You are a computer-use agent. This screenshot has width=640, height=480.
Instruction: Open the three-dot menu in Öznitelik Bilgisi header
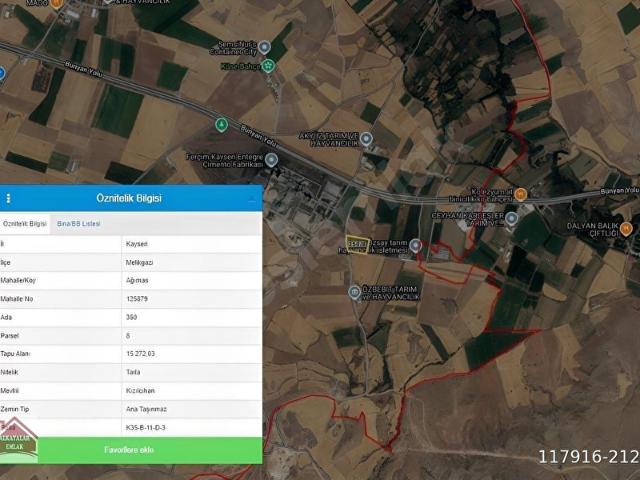click(9, 198)
